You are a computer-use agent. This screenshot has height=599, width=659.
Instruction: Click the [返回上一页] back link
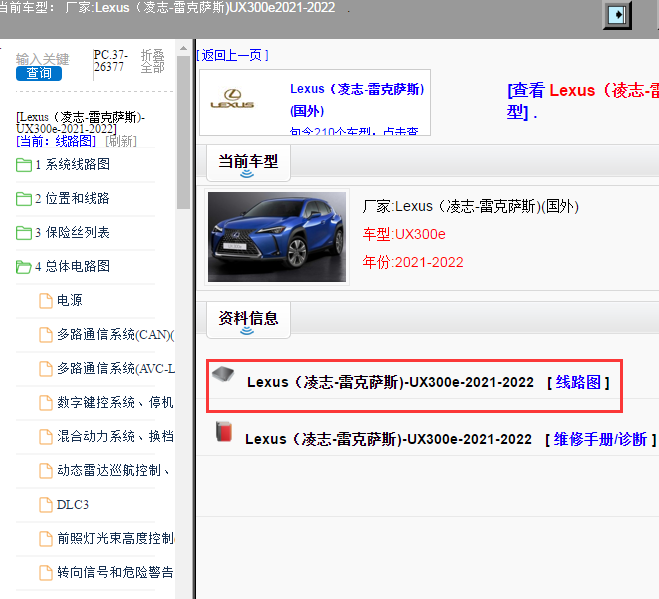(232, 55)
